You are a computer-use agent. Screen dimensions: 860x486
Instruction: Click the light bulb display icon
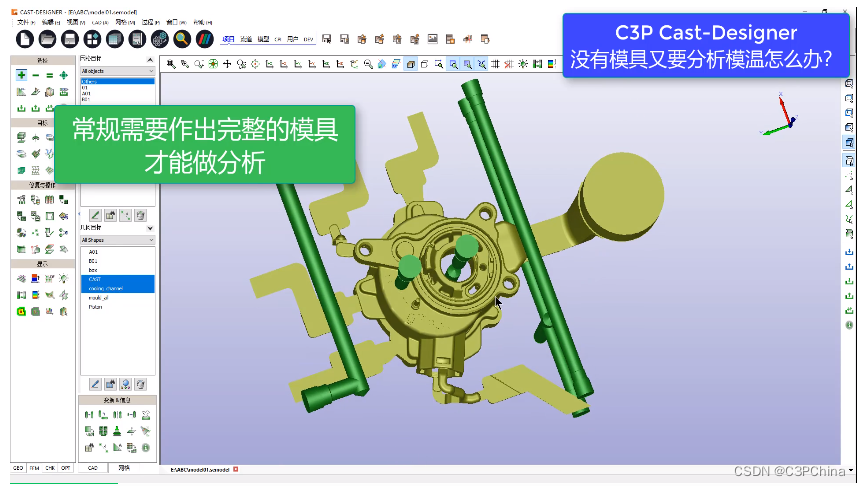(x=64, y=279)
